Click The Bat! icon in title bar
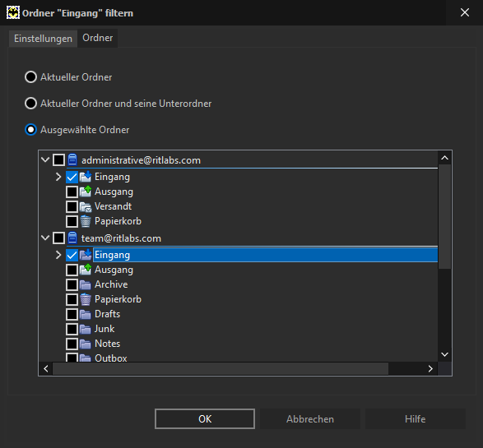483x448 pixels. tap(13, 12)
